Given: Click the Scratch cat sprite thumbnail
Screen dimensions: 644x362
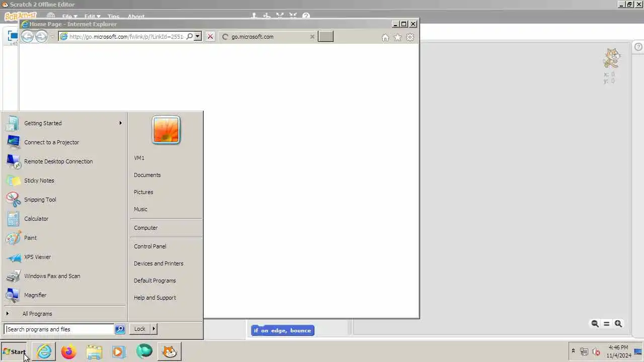Looking at the screenshot, I should (x=612, y=58).
